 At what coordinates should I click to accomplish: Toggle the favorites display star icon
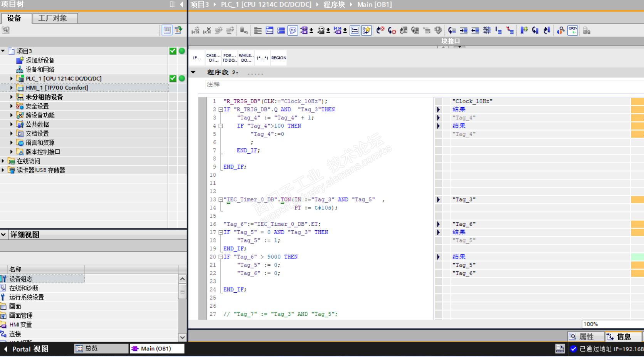pyautogui.click(x=366, y=30)
